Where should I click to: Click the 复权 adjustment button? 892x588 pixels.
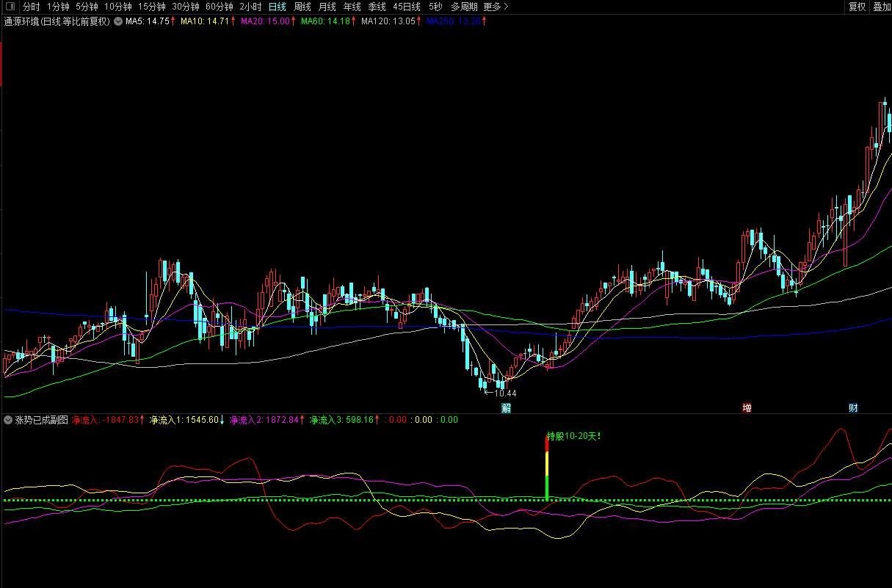(x=857, y=7)
